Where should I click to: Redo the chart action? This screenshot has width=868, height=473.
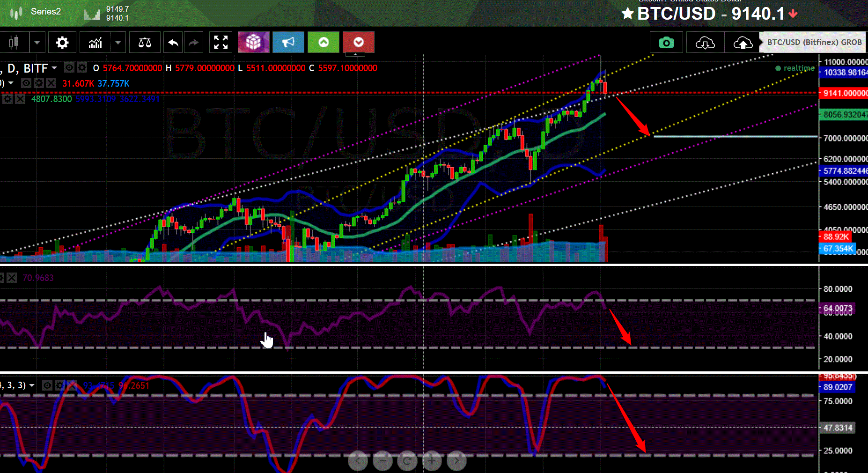pos(193,43)
